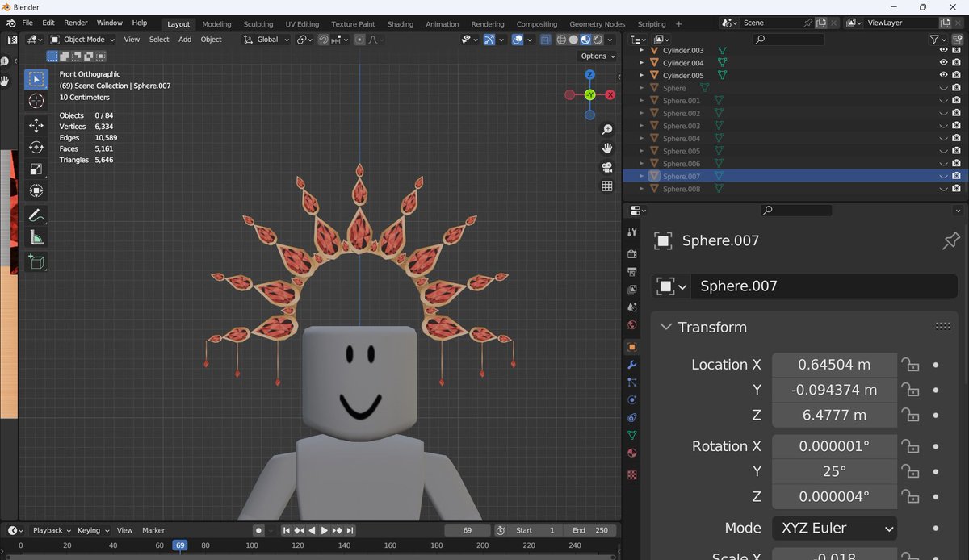Screen dimensions: 969x560
Task: Open viewport Options dropdown
Action: (598, 56)
